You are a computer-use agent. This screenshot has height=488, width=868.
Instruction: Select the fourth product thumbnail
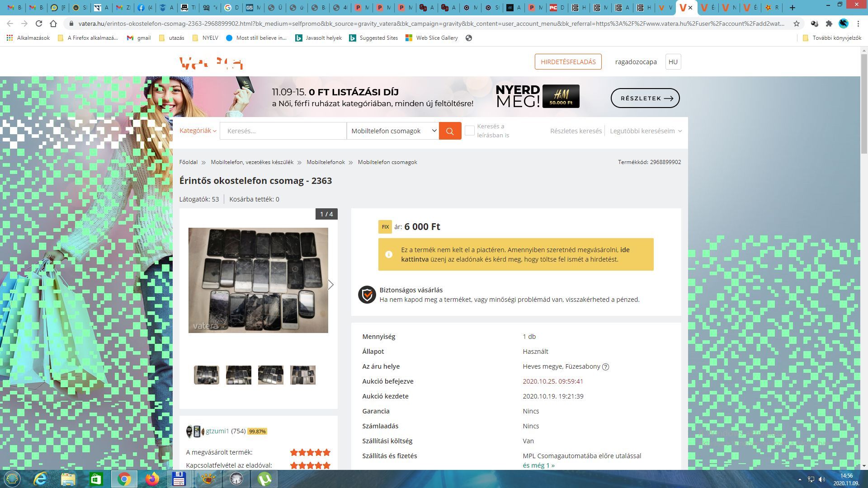[x=302, y=375]
